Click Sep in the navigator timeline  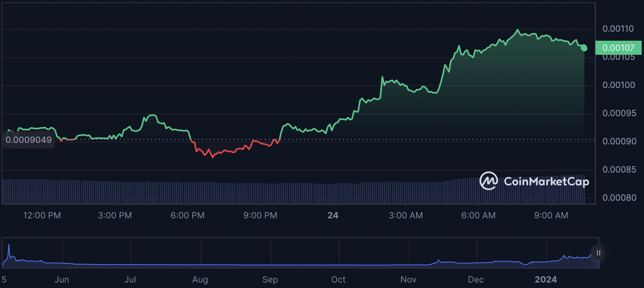270,279
